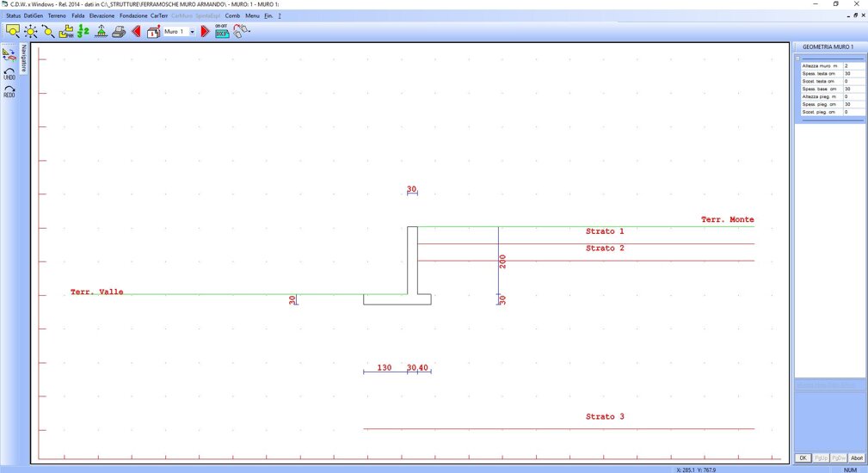Open the Elevazione menu
Viewport: 868px width, 473px height.
(102, 15)
